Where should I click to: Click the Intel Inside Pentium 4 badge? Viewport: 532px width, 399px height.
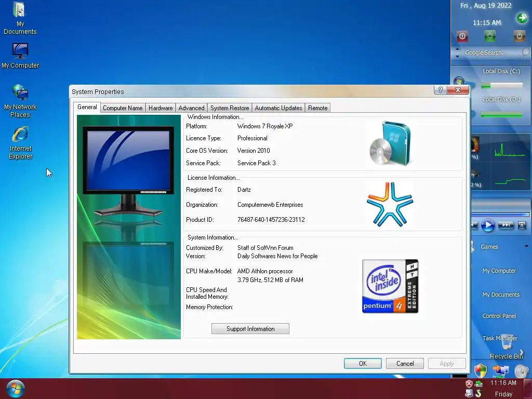390,286
